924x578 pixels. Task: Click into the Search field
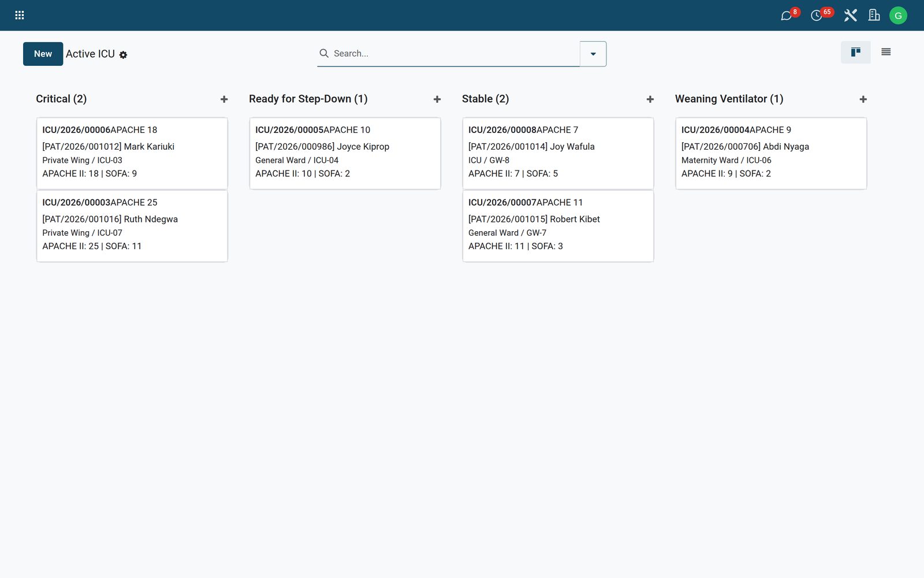pos(455,53)
